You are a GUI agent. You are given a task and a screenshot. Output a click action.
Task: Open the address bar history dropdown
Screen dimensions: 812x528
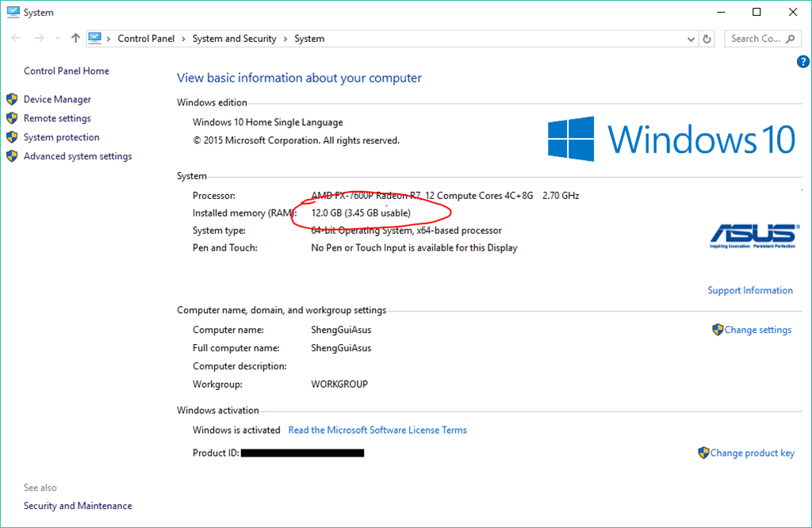(691, 39)
